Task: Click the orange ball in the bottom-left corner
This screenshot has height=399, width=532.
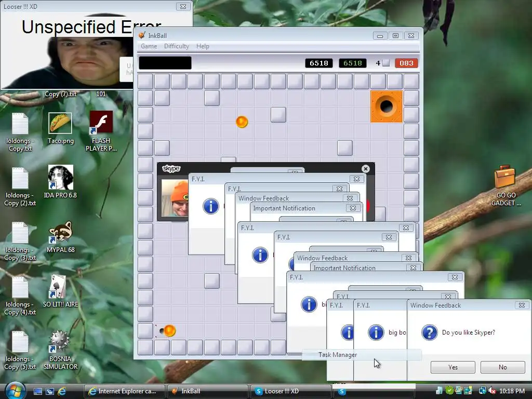Action: 169,330
